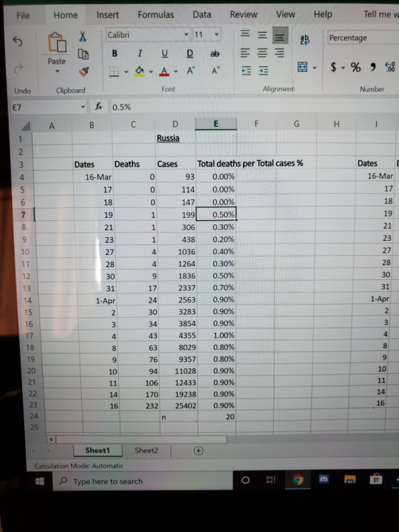Viewport: 399px width, 532px height.
Task: Toggle Strikethrough formatting
Action: (x=215, y=53)
